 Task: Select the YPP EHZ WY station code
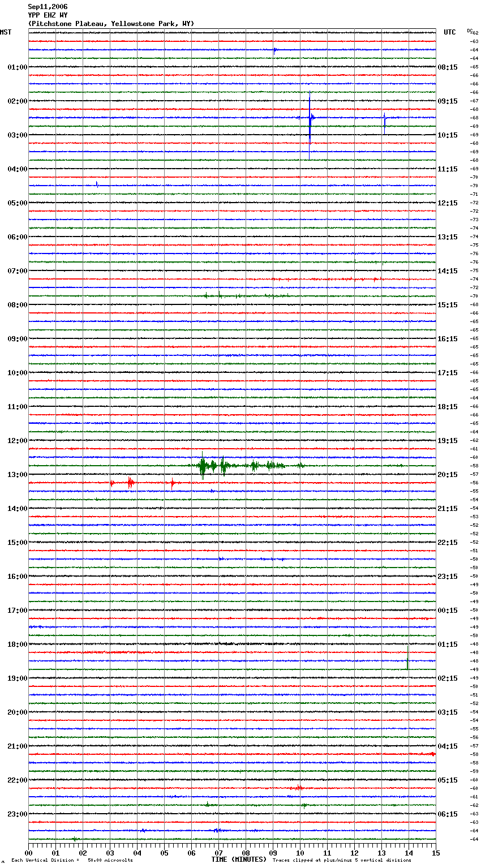pos(48,15)
